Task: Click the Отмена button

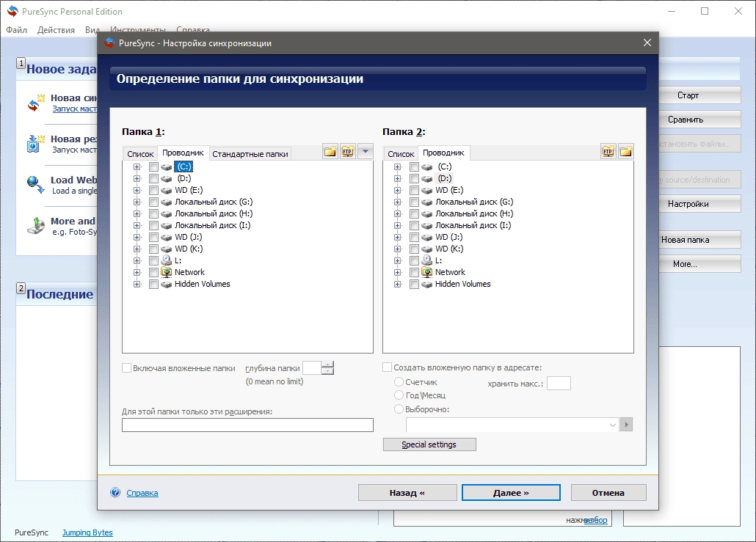Action: click(608, 492)
